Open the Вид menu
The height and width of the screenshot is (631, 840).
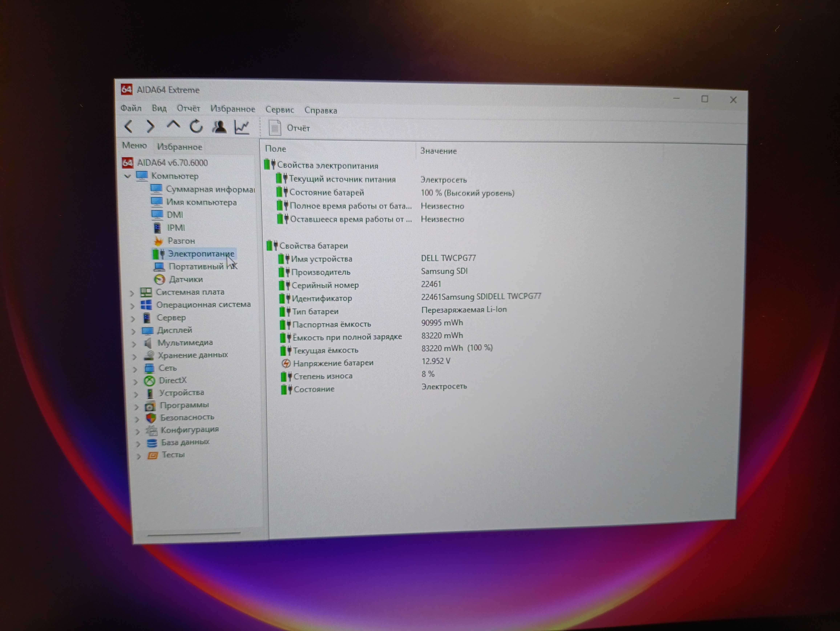pos(159,109)
